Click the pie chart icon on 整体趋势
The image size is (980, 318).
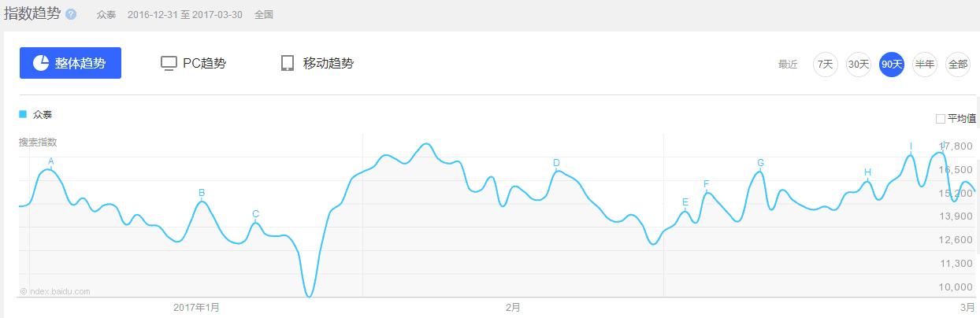click(41, 63)
